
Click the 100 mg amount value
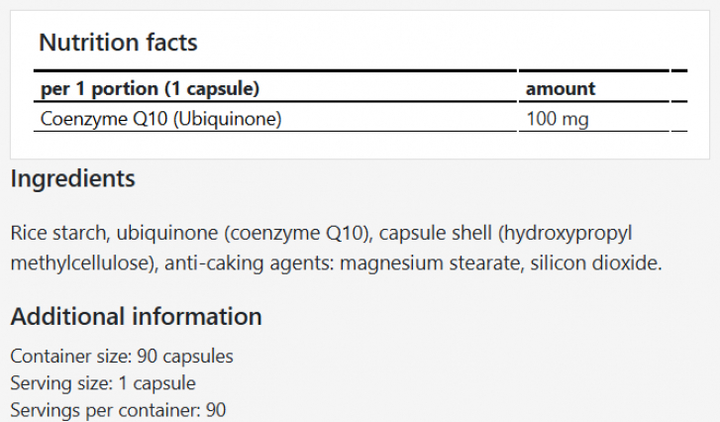pyautogui.click(x=557, y=118)
